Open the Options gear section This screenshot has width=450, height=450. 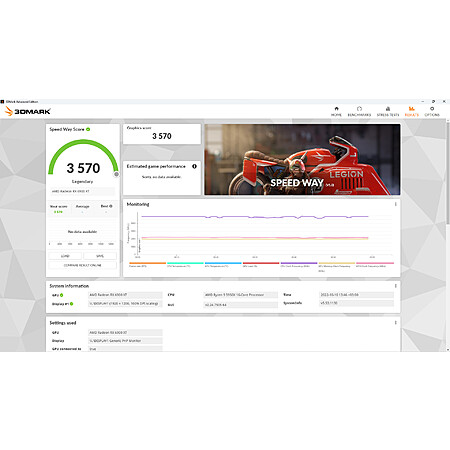pos(432,111)
